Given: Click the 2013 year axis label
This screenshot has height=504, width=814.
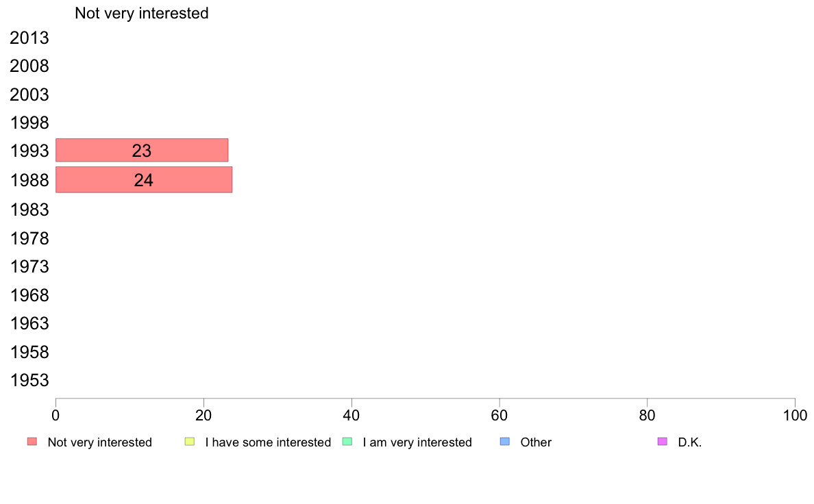Looking at the screenshot, I should point(29,38).
